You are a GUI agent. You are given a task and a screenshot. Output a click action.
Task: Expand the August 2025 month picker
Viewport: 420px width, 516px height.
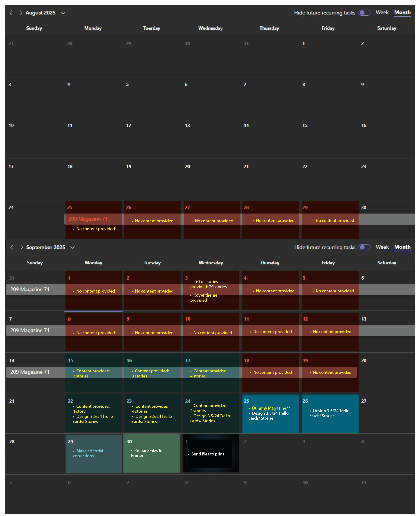[63, 13]
